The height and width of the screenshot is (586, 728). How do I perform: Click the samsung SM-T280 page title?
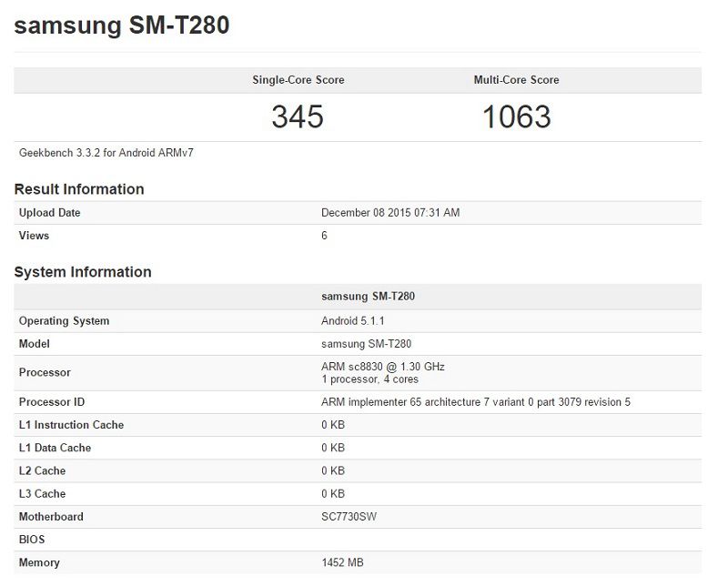[x=122, y=25]
